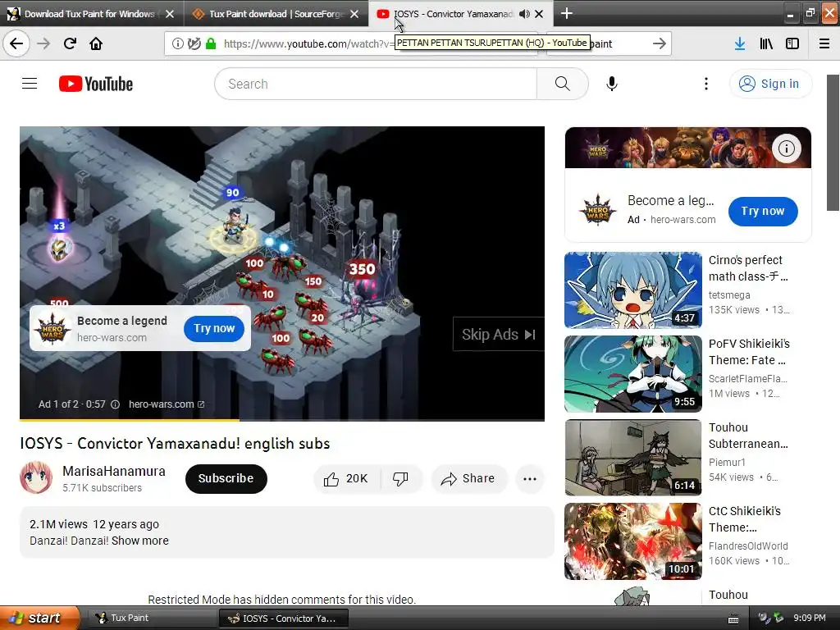Click CtC Shikieiki's Theme title

click(745, 519)
